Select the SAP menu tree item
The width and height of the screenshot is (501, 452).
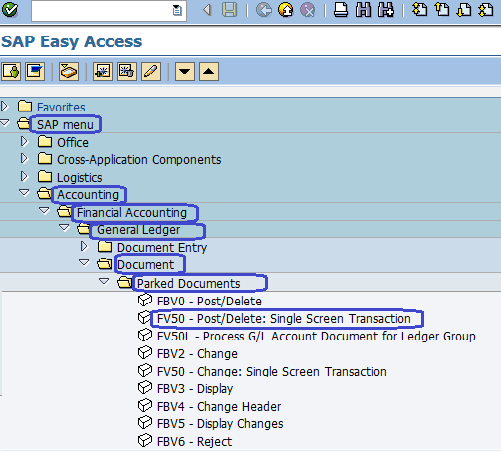(x=65, y=125)
